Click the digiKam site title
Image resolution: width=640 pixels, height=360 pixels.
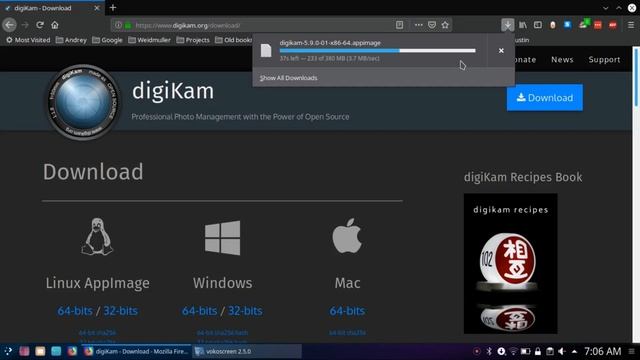(173, 91)
